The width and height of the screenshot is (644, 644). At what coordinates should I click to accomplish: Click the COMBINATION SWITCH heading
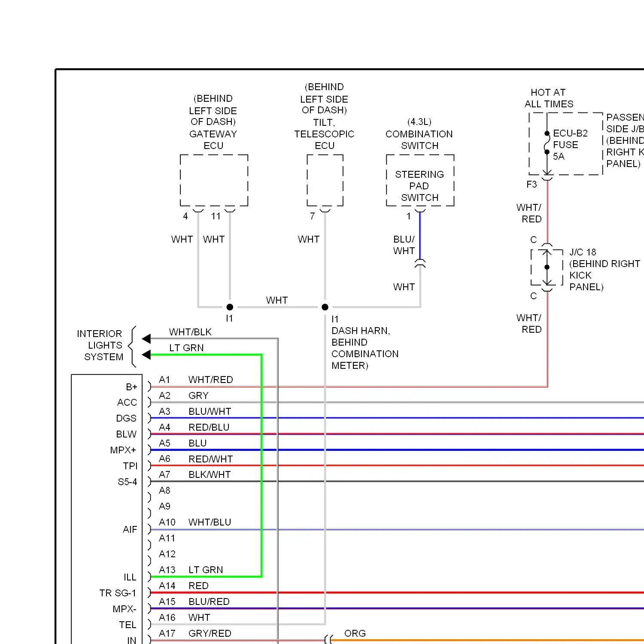click(x=419, y=140)
